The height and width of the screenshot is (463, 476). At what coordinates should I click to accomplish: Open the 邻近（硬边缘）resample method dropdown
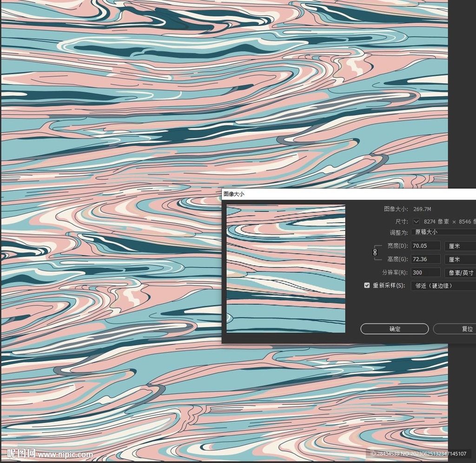pos(443,286)
